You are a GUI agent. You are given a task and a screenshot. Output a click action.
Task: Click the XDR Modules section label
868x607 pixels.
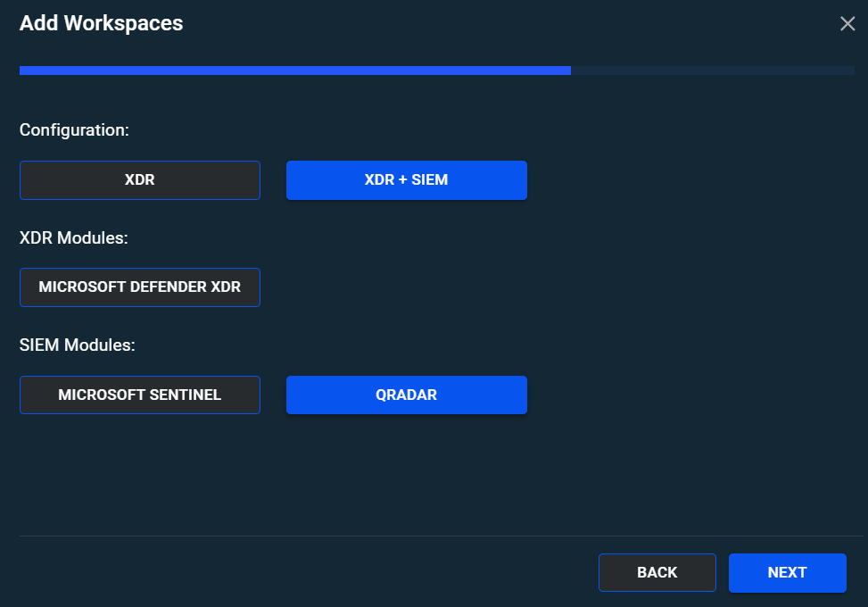pos(75,237)
